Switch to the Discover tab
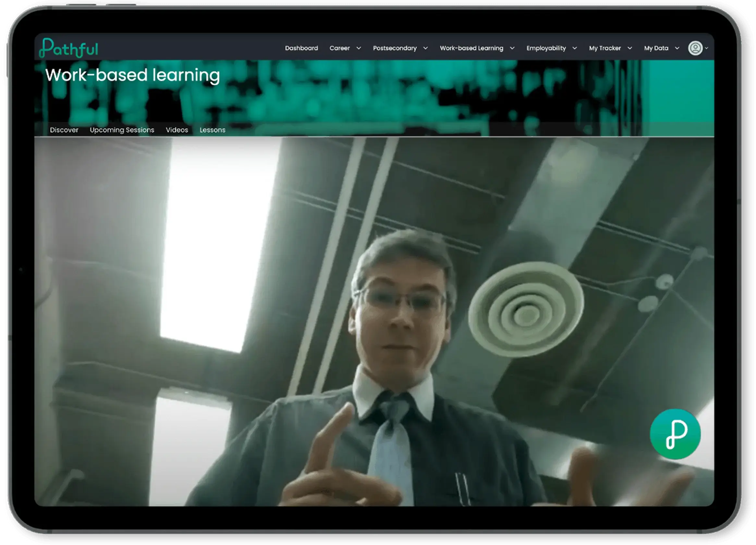 point(64,130)
